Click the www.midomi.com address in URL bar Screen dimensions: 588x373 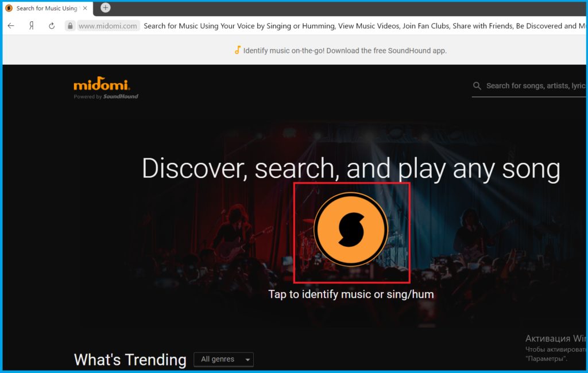coord(107,26)
